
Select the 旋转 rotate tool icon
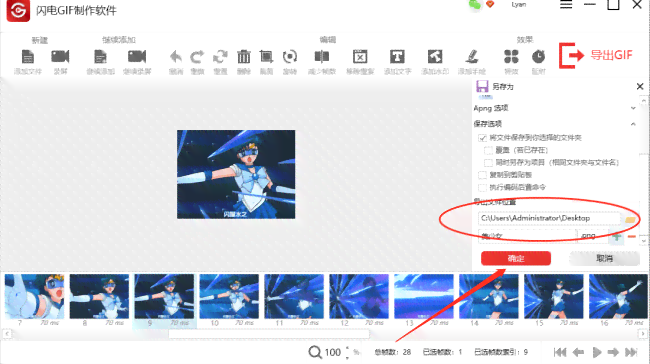pos(290,56)
